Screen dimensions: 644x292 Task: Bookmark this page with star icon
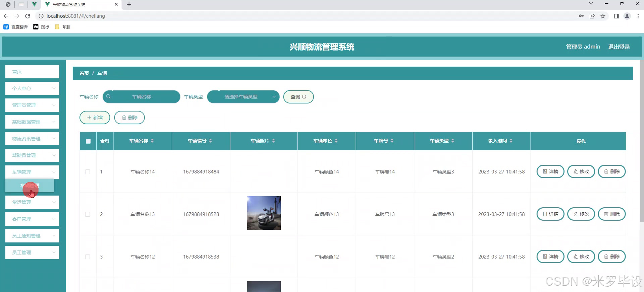pos(603,16)
